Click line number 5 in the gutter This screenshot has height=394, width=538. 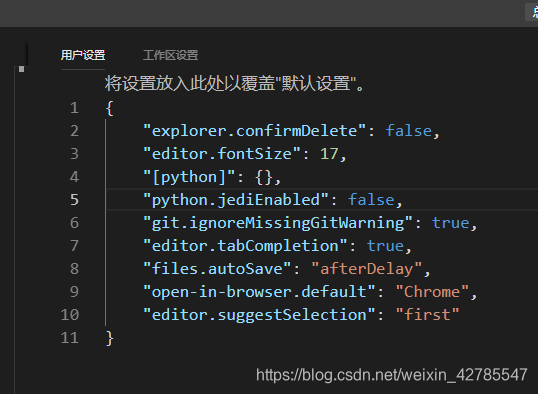[74, 200]
